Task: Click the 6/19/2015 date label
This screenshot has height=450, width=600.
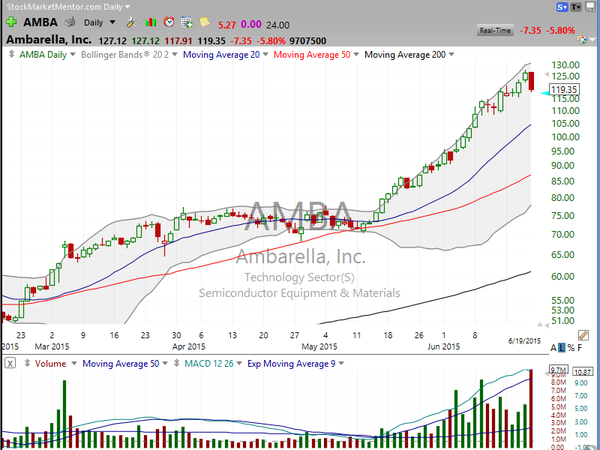Action: click(524, 341)
